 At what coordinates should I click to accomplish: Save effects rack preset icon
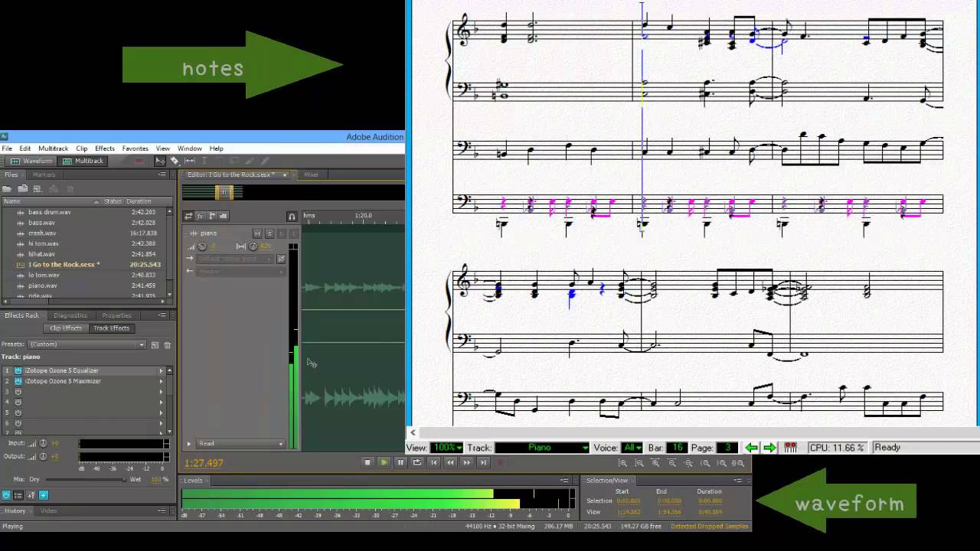pos(155,345)
